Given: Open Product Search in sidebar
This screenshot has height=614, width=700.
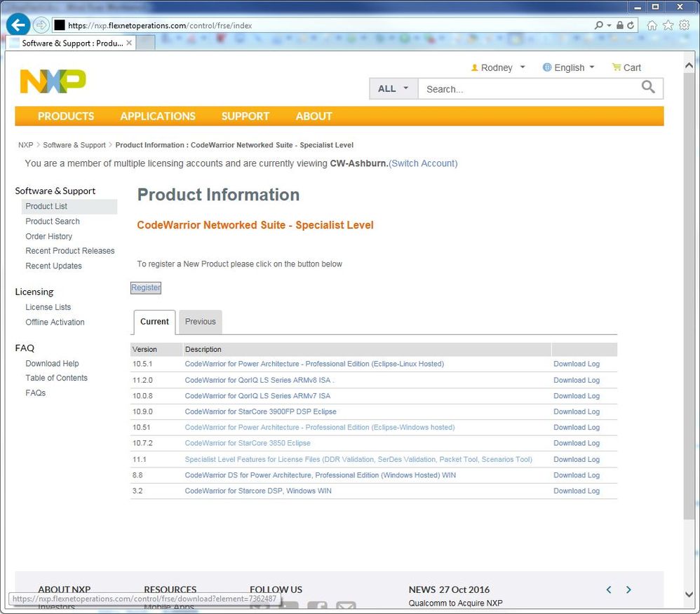Looking at the screenshot, I should click(x=52, y=221).
